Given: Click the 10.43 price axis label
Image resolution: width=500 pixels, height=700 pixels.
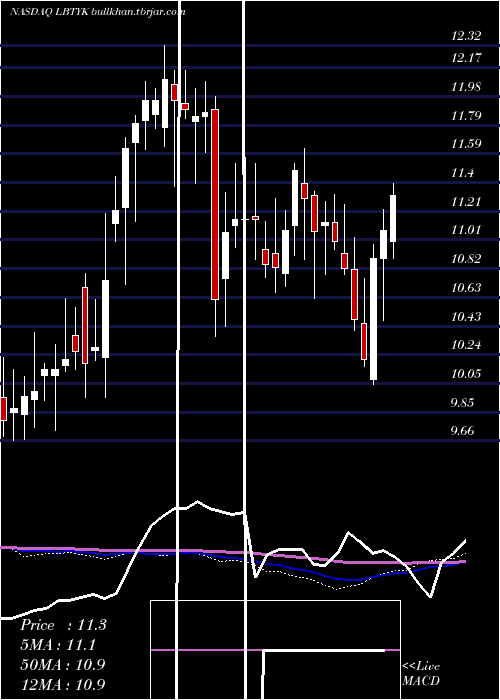Looking at the screenshot, I should [x=466, y=317].
